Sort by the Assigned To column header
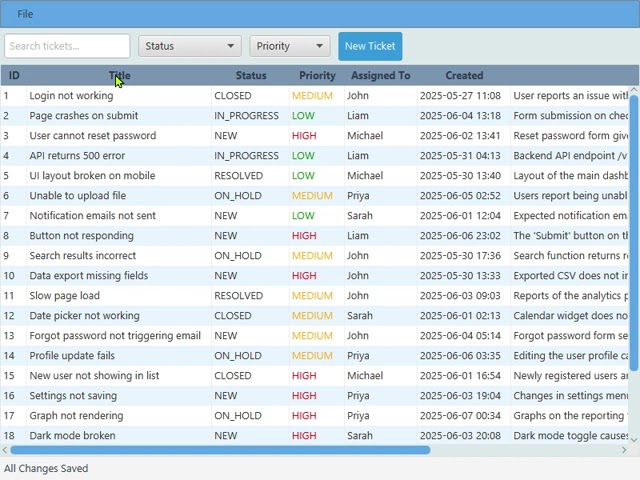 [x=380, y=76]
